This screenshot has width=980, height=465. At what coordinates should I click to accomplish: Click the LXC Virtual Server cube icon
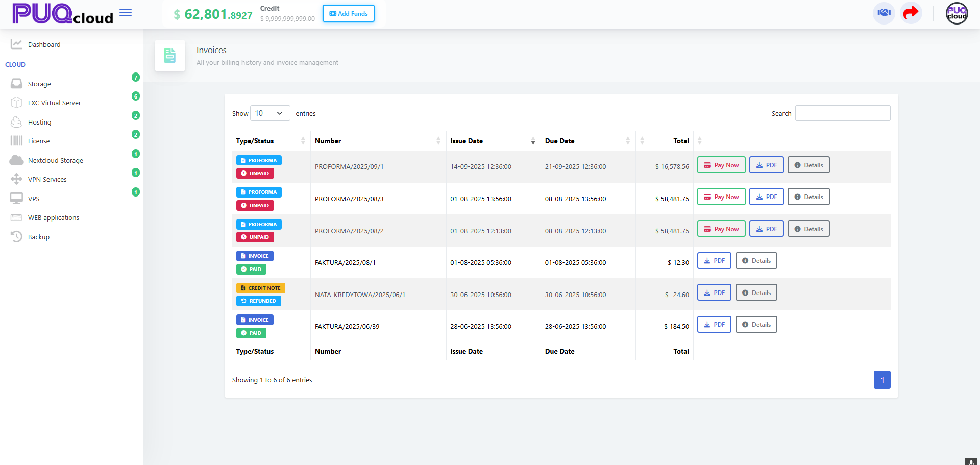(x=16, y=103)
